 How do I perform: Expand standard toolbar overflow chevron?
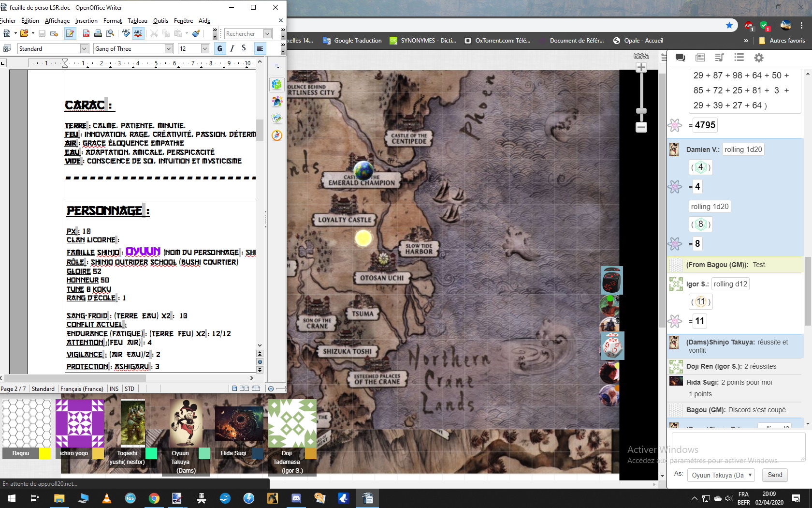(x=215, y=30)
